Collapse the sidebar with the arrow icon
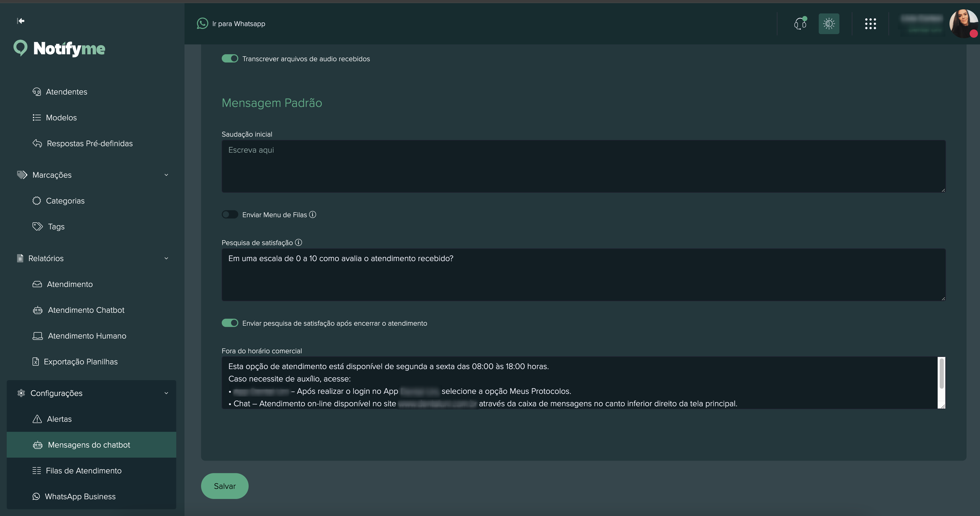The image size is (980, 516). point(21,21)
